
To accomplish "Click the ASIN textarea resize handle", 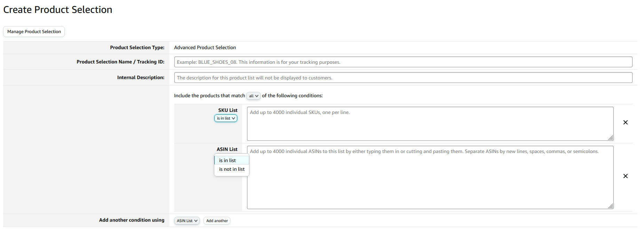I will pos(611,206).
